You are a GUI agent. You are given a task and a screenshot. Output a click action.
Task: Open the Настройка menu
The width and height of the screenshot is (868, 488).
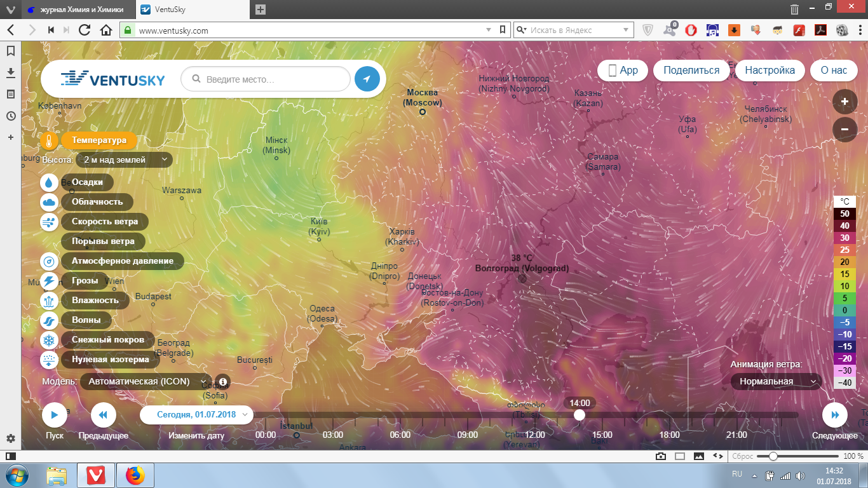pyautogui.click(x=770, y=71)
